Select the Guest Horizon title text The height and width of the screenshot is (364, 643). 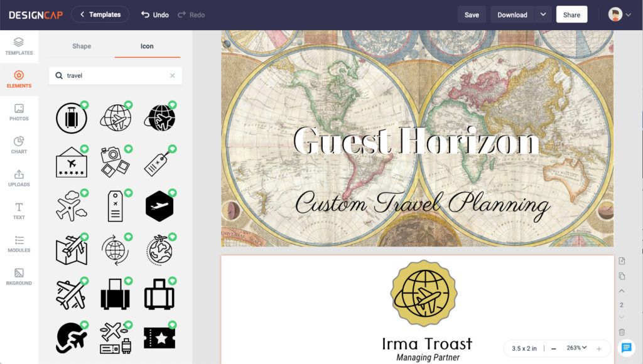[x=416, y=141]
